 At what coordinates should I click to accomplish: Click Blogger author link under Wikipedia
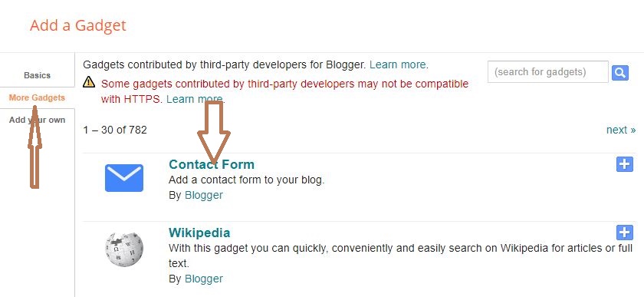pos(204,279)
